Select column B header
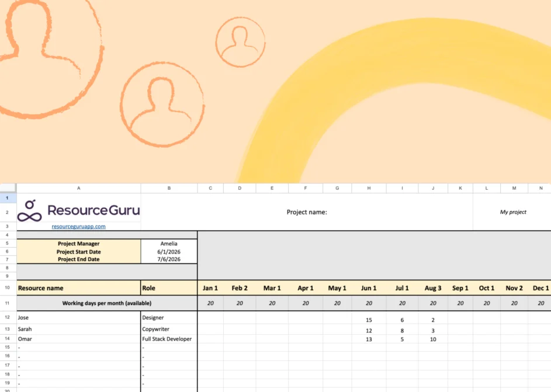Screen dimensions: 551x392 pyautogui.click(x=169, y=188)
